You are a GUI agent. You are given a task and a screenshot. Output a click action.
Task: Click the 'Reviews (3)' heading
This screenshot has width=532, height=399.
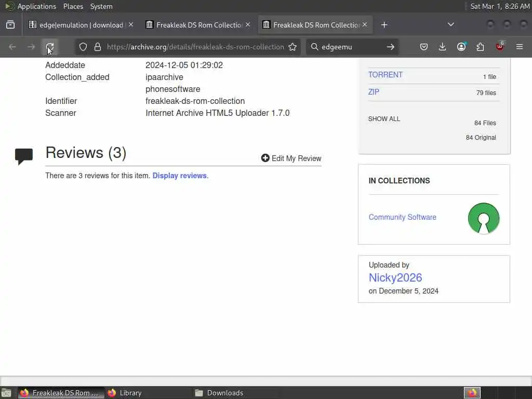pyautogui.click(x=86, y=153)
